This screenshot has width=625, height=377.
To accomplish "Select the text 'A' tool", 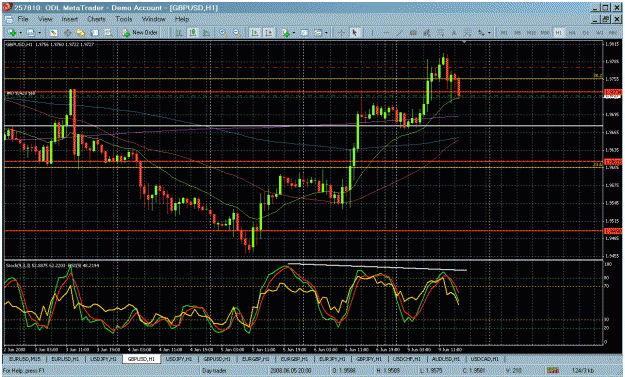I will pyautogui.click(x=454, y=33).
